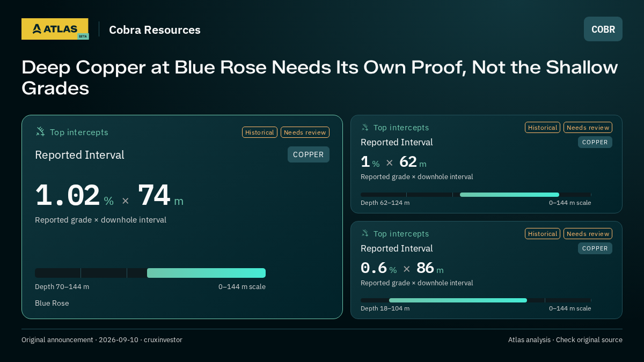Click the Depth 70–144 m label
644x362 pixels.
click(62, 286)
